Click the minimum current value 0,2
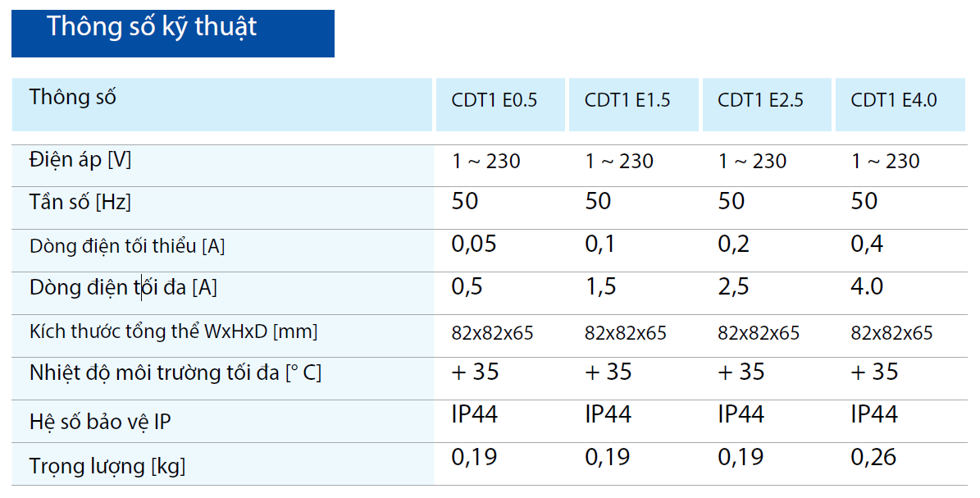This screenshot has height=498, width=980. pyautogui.click(x=734, y=244)
